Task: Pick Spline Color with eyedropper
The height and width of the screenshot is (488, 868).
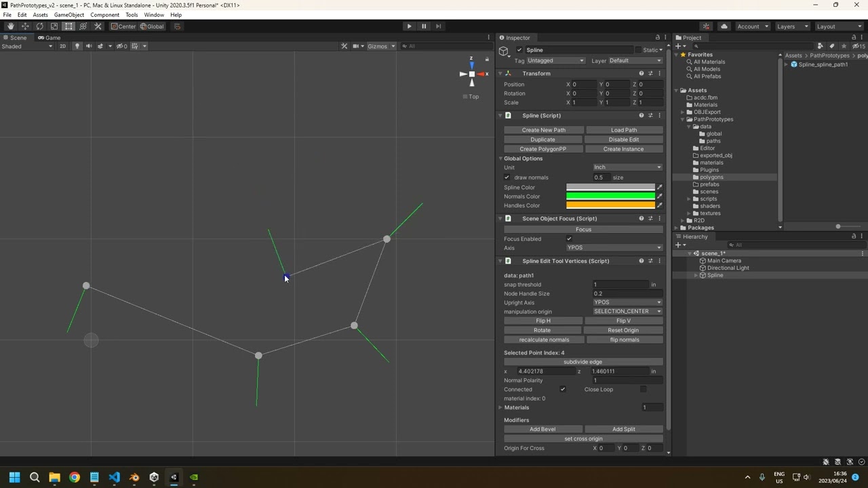Action: 660,187
